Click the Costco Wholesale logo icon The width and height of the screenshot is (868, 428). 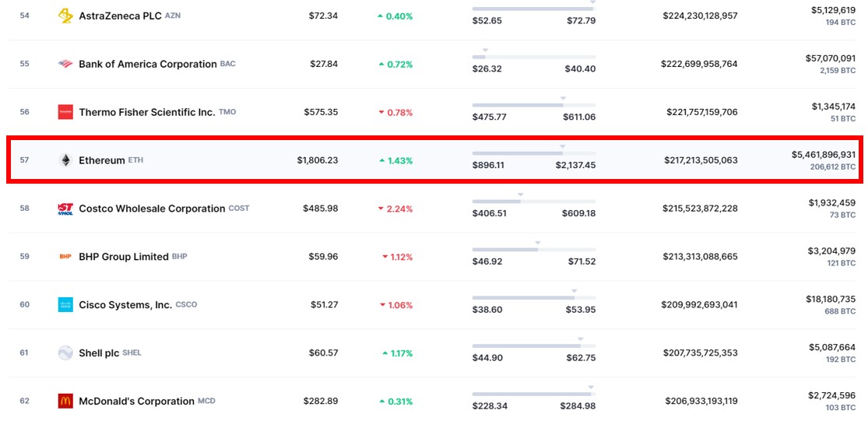[65, 209]
